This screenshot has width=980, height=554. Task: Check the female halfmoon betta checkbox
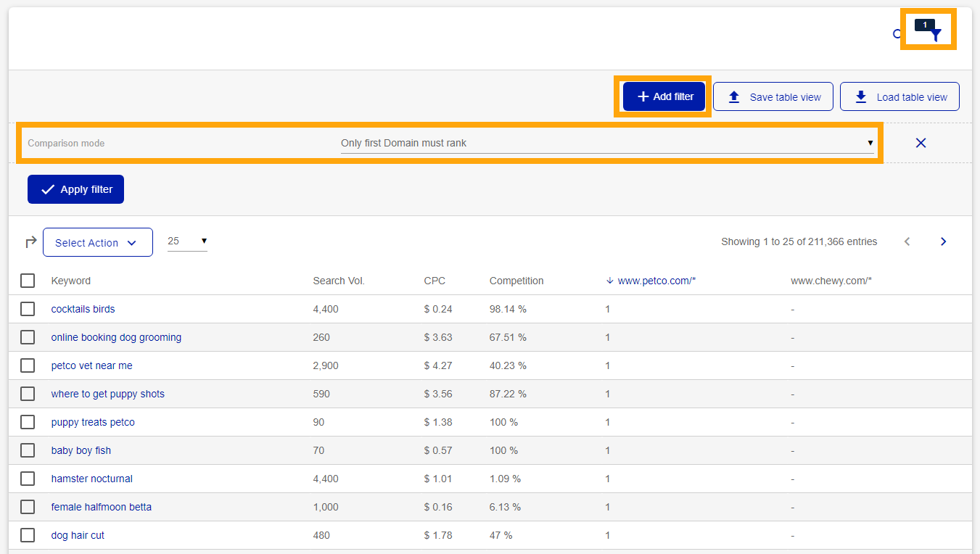tap(28, 507)
